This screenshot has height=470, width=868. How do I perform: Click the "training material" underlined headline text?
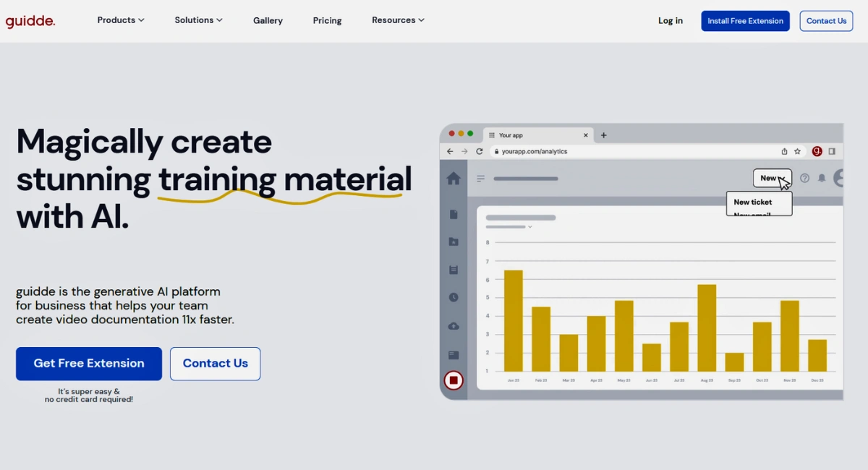point(285,180)
